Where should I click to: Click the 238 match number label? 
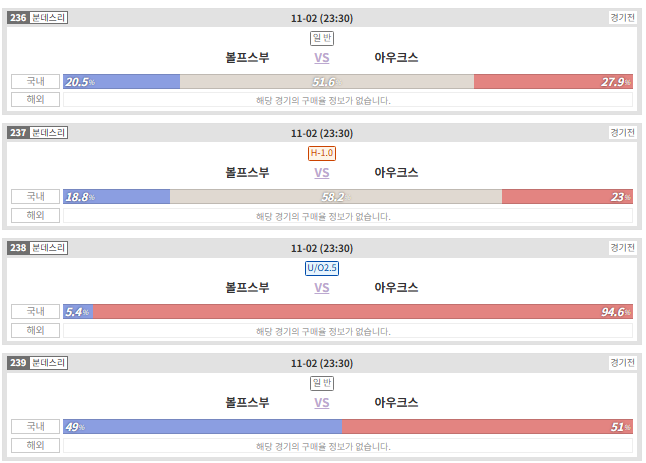(x=18, y=248)
